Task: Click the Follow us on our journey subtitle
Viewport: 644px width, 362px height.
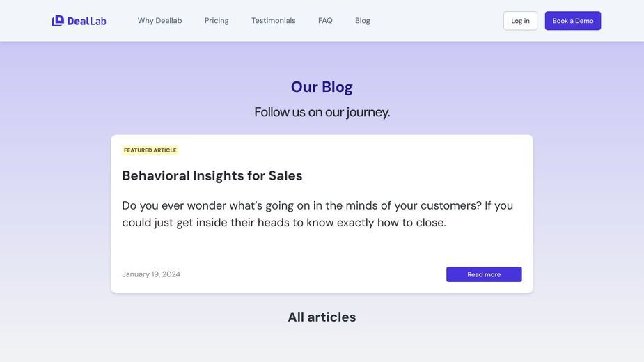Action: click(322, 112)
